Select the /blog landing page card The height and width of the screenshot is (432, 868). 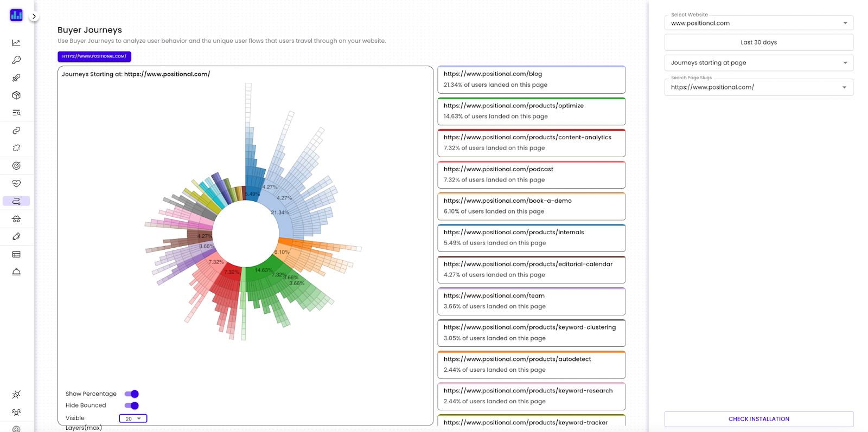tap(531, 80)
